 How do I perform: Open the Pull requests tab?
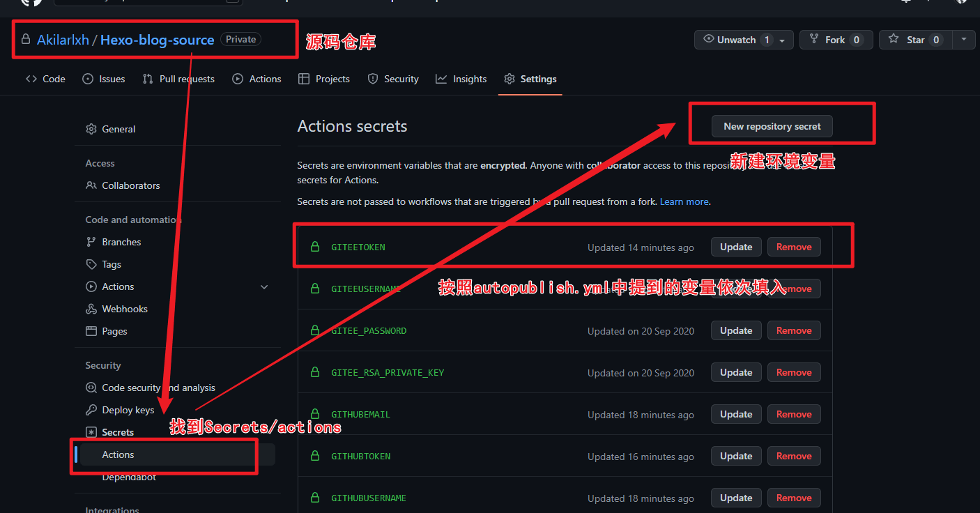click(x=178, y=79)
